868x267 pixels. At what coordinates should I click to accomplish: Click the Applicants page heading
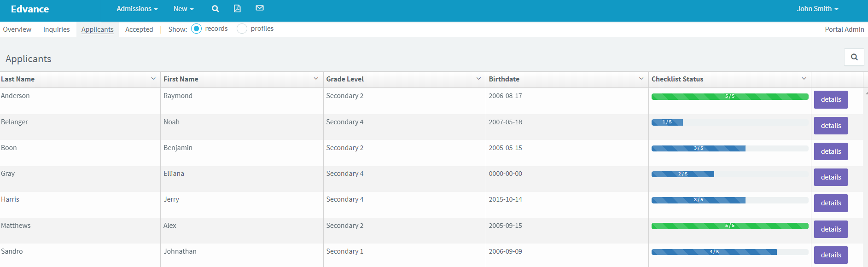coord(29,59)
